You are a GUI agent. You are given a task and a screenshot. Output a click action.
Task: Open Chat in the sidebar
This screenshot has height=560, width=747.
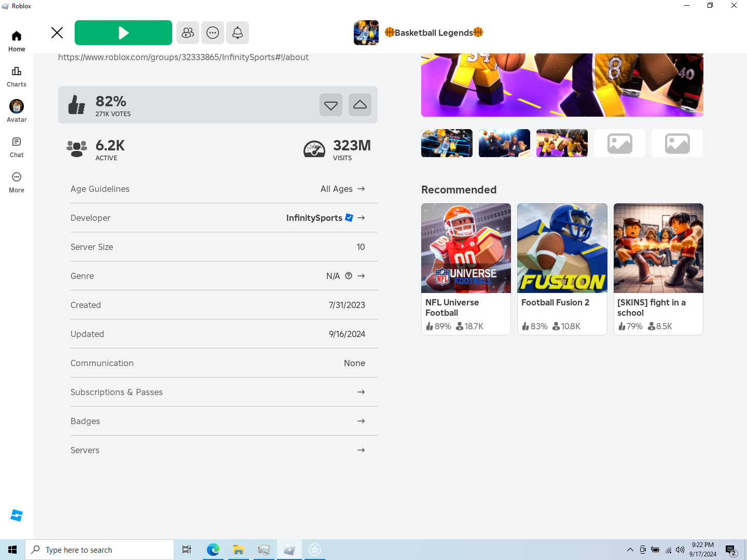point(17,147)
